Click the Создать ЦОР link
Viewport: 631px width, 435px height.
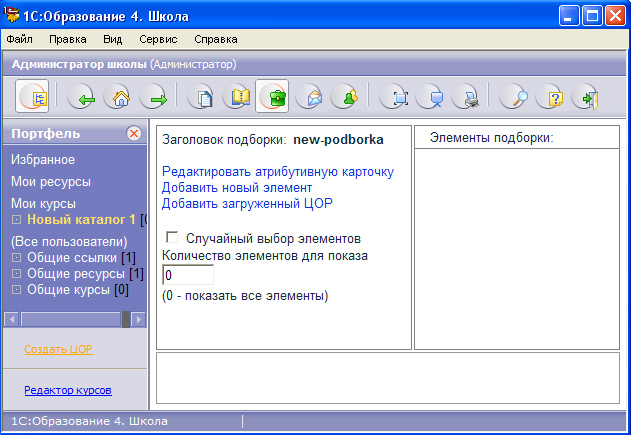pyautogui.click(x=58, y=349)
